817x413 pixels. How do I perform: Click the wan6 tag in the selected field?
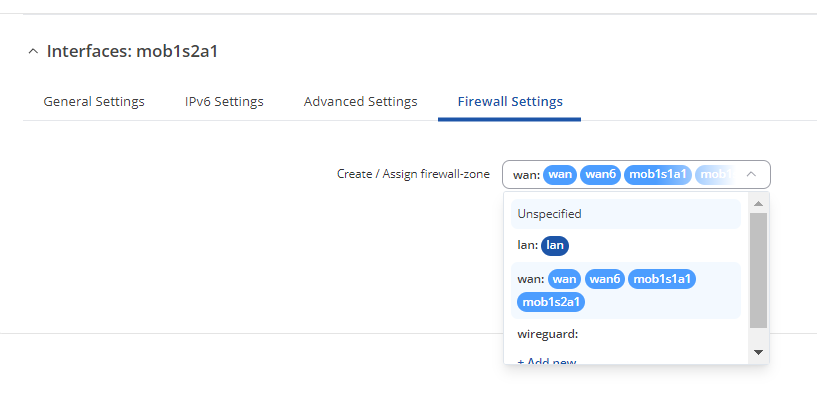coord(600,174)
